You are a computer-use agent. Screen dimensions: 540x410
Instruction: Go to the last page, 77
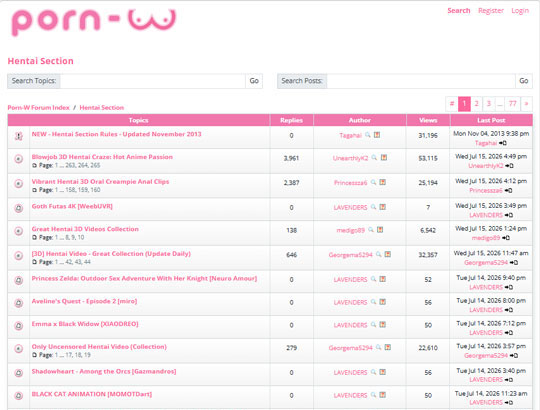point(512,104)
